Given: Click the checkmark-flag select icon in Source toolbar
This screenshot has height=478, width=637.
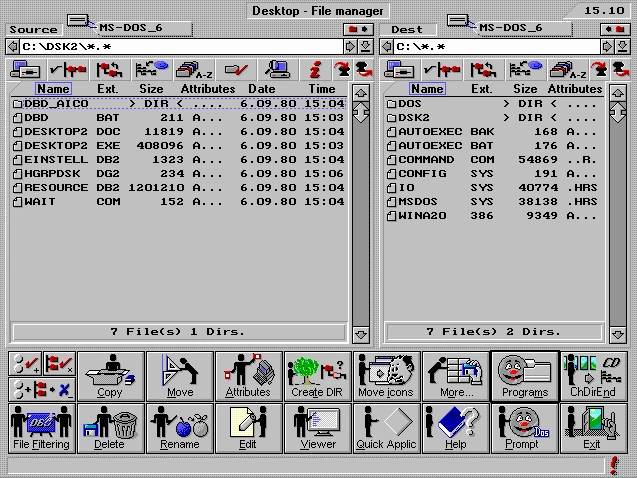Looking at the screenshot, I should pyautogui.click(x=68, y=70).
